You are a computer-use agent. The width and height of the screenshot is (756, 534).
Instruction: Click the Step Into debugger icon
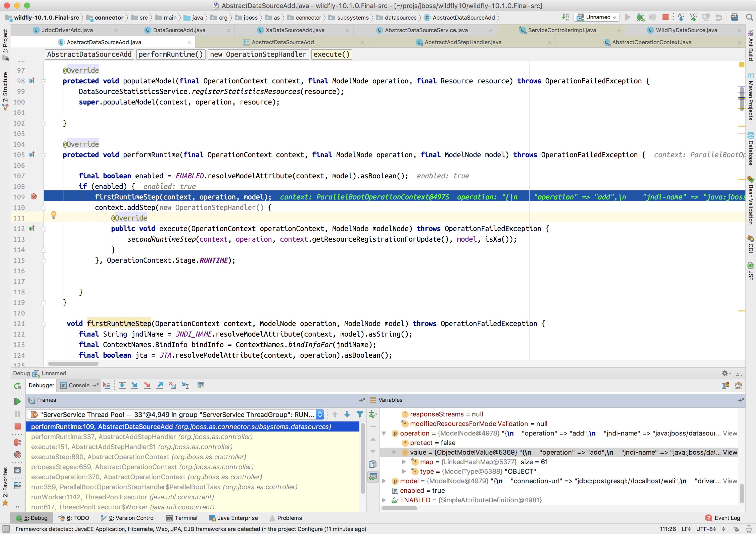134,385
